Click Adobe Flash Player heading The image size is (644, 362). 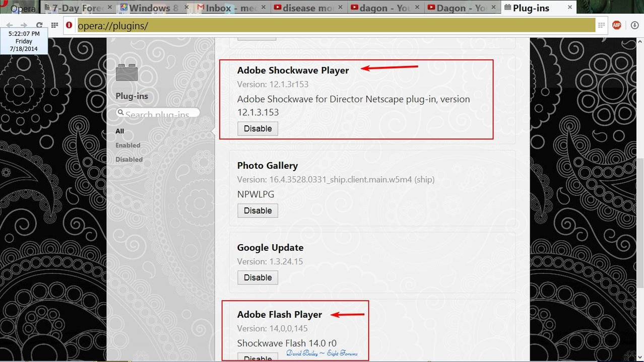point(280,314)
